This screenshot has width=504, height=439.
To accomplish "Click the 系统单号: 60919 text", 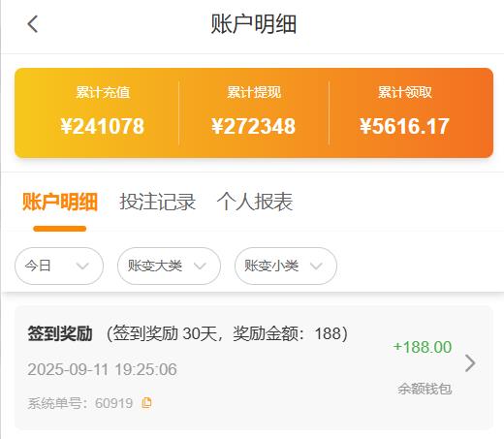I will point(80,403).
